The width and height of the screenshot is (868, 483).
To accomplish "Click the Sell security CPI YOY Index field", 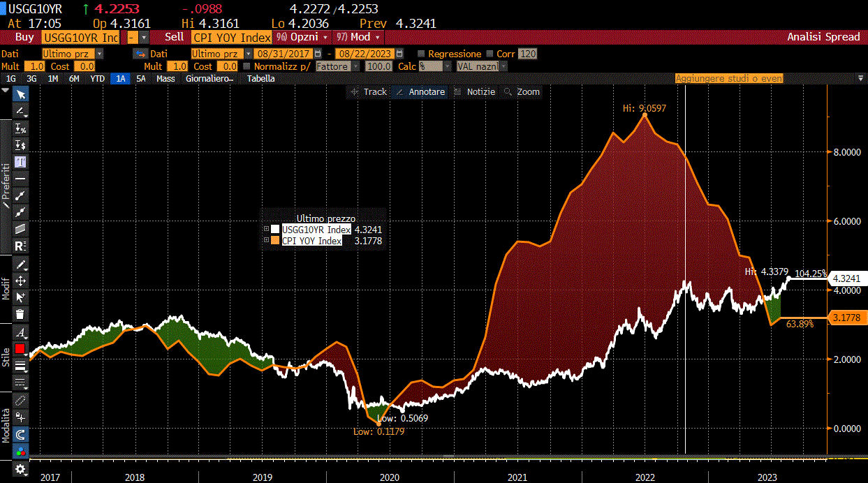I will (231, 37).
